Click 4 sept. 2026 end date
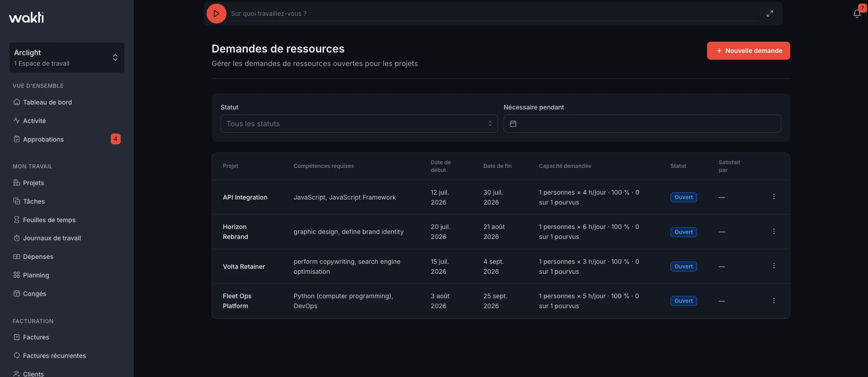 coord(494,267)
